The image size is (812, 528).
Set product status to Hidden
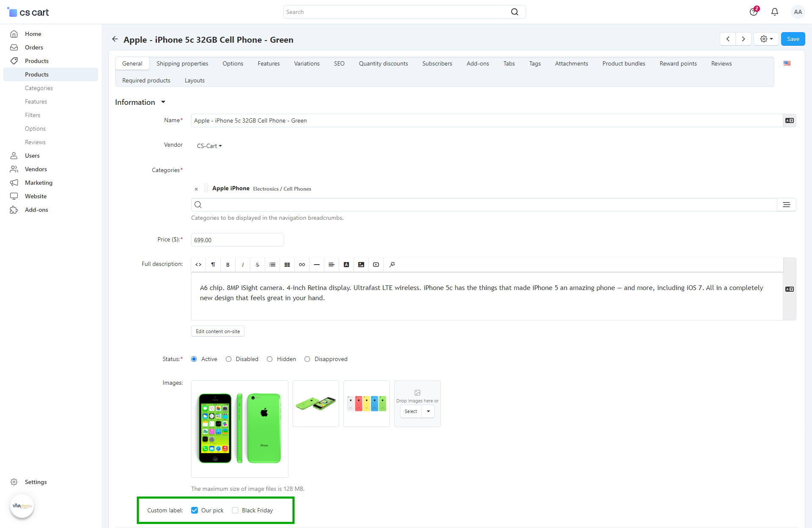point(270,359)
